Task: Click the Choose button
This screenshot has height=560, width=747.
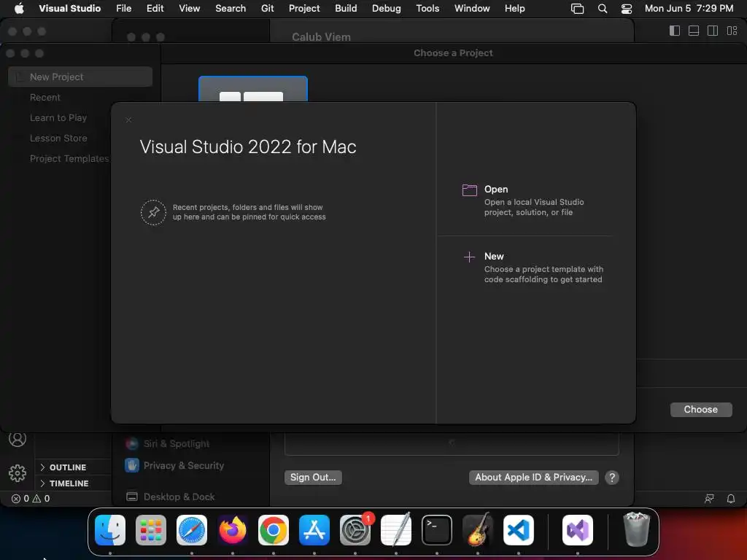Action: 701,410
